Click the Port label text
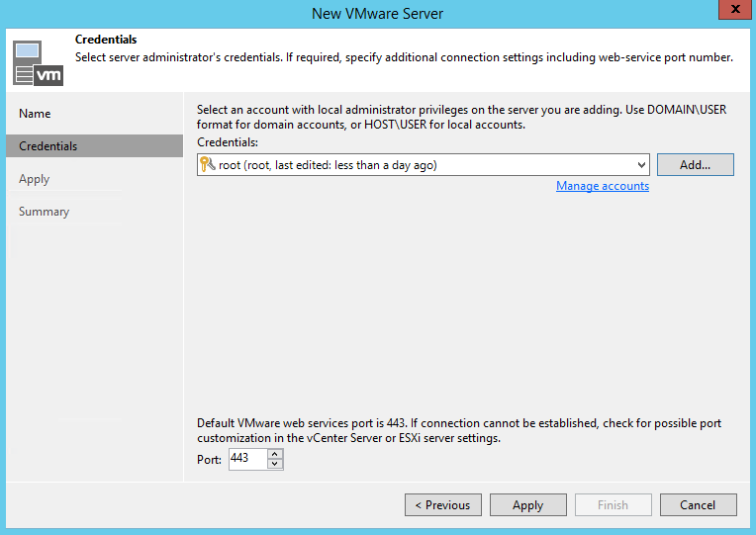Image resolution: width=756 pixels, height=535 pixels. click(x=210, y=459)
